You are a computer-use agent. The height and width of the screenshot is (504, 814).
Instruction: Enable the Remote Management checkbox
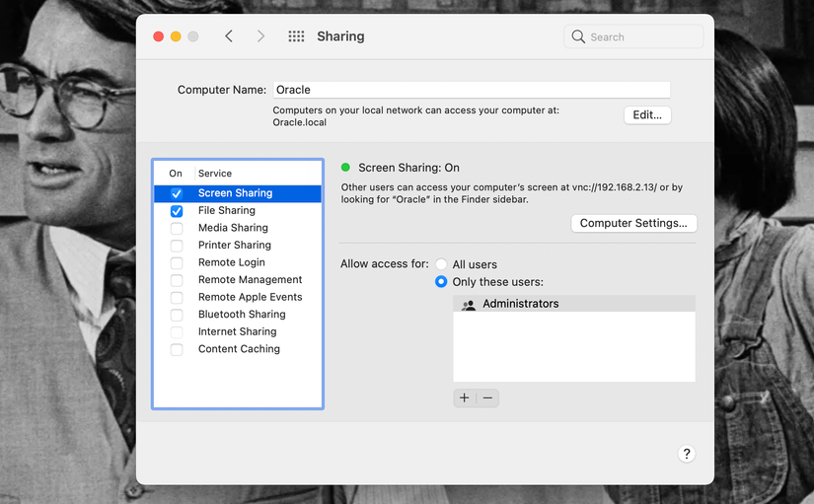177,280
